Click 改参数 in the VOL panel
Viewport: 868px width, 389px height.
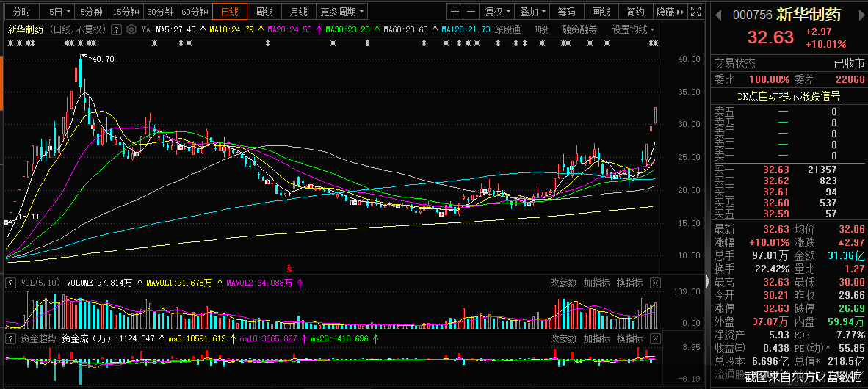563,283
